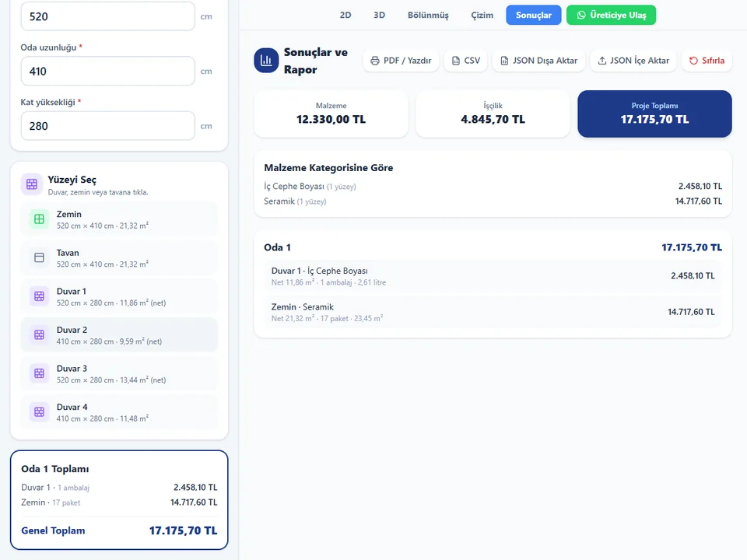Click the Tavan surface icon
The width and height of the screenshot is (747, 560).
(x=39, y=257)
